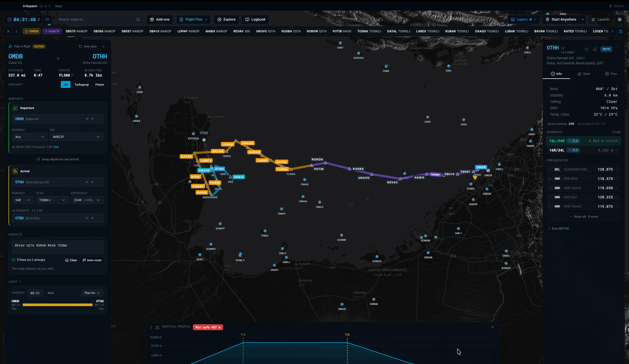This screenshot has height=364, width=629.
Task: Select the OIBK airport marker
Action: pos(386,66)
